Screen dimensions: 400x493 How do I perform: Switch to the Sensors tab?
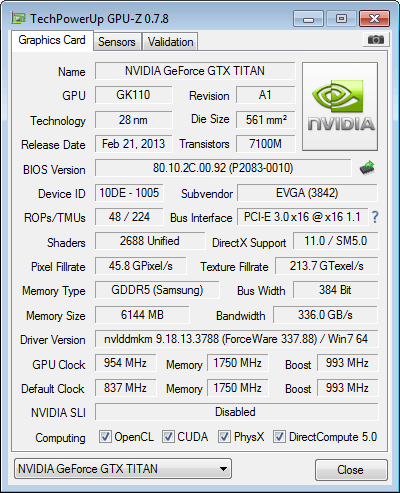(117, 42)
